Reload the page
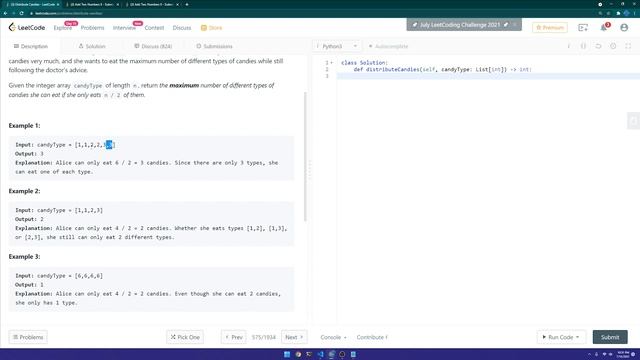Screen dimensions: 640x360 [21, 13]
